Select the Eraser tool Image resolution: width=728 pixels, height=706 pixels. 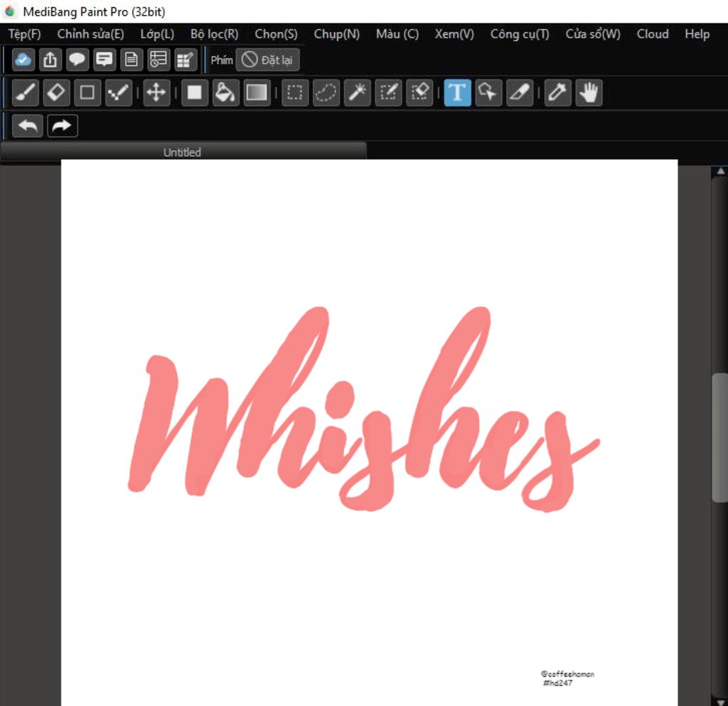click(x=56, y=93)
